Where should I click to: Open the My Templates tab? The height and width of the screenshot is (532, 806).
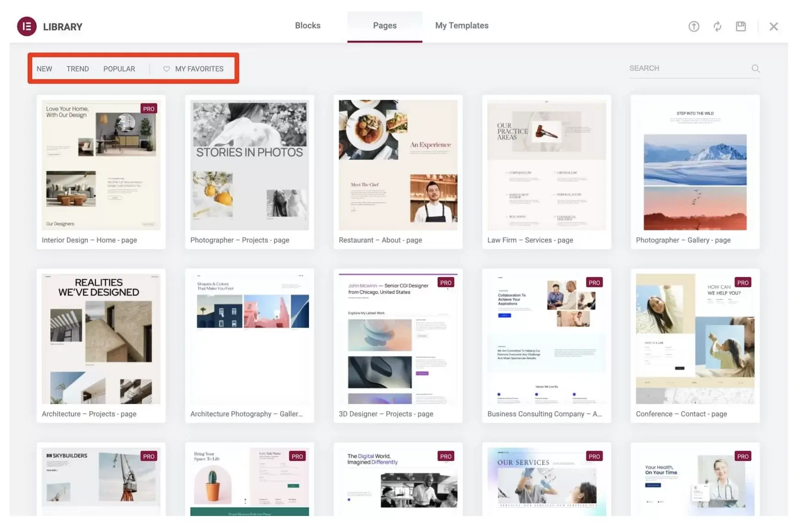point(461,26)
